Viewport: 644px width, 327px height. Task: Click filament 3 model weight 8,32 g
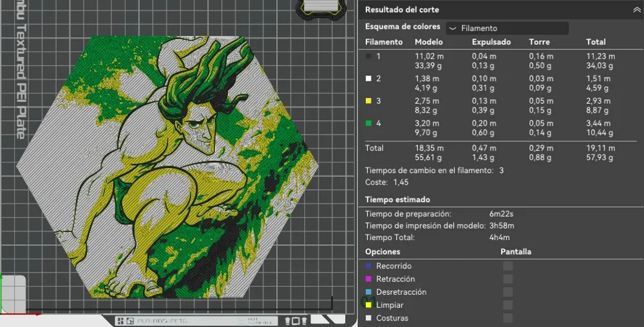pyautogui.click(x=426, y=110)
